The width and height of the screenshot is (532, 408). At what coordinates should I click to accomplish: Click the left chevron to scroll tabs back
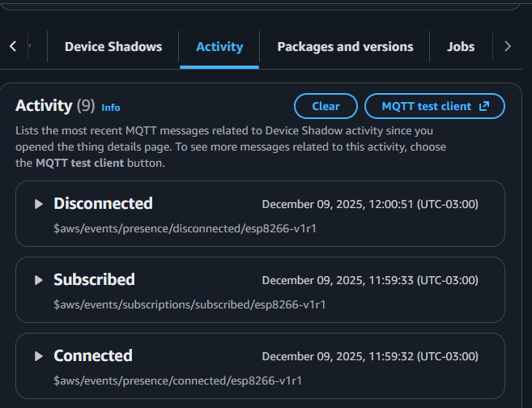tap(13, 47)
